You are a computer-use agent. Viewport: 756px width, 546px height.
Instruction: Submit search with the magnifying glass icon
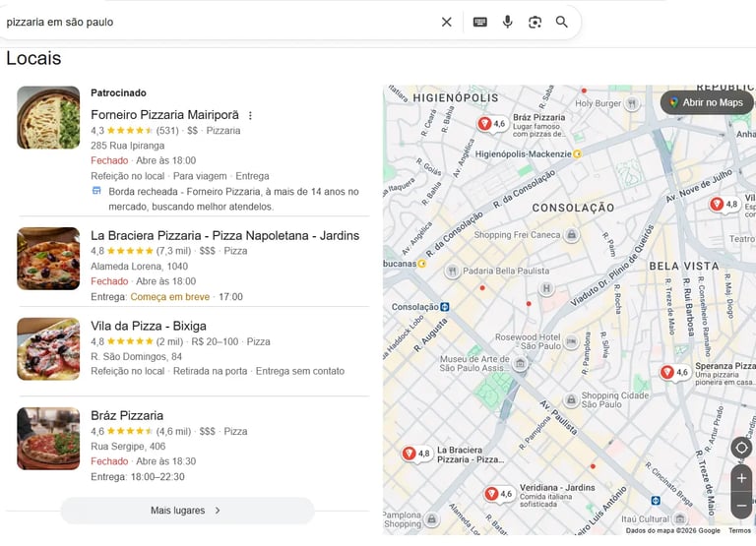point(562,22)
